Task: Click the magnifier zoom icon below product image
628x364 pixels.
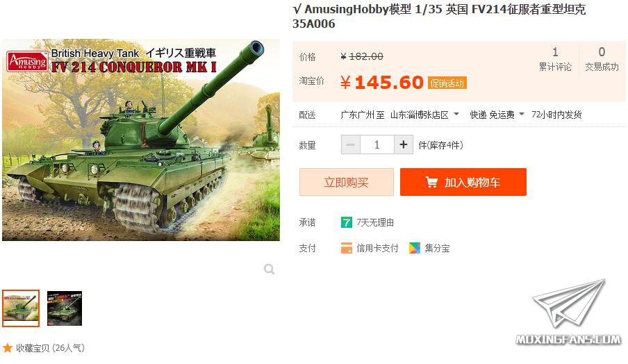Action: tap(269, 269)
